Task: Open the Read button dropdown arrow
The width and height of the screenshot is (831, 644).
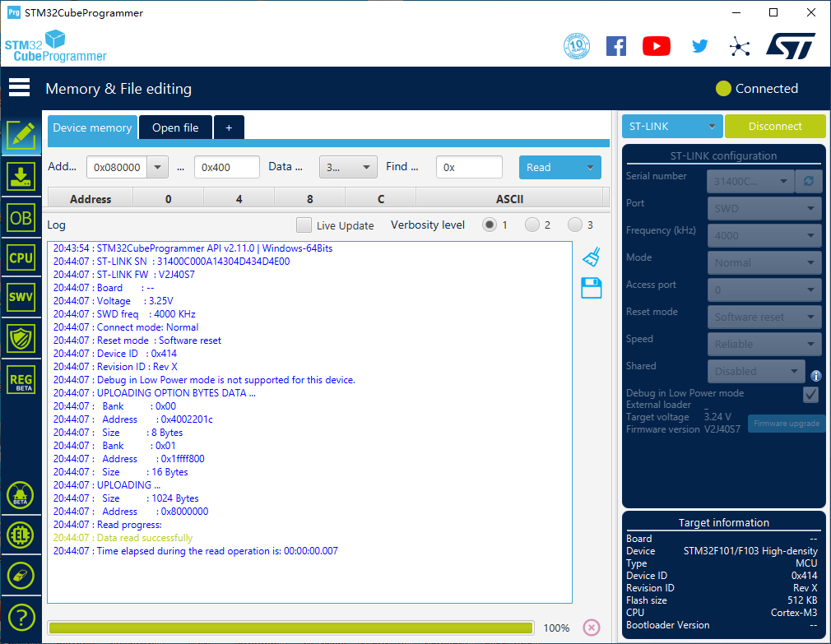Action: pos(590,168)
